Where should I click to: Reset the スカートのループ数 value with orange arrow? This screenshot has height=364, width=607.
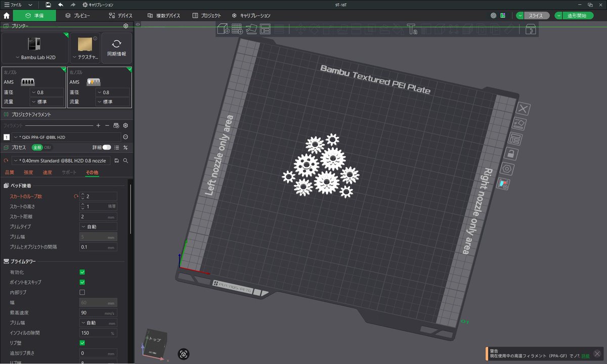click(x=76, y=196)
